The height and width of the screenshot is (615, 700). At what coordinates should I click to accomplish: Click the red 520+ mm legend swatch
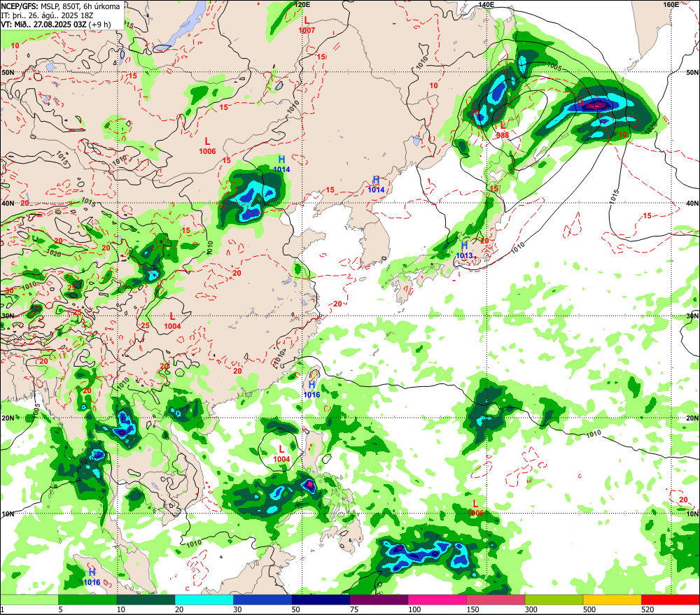coord(671,600)
